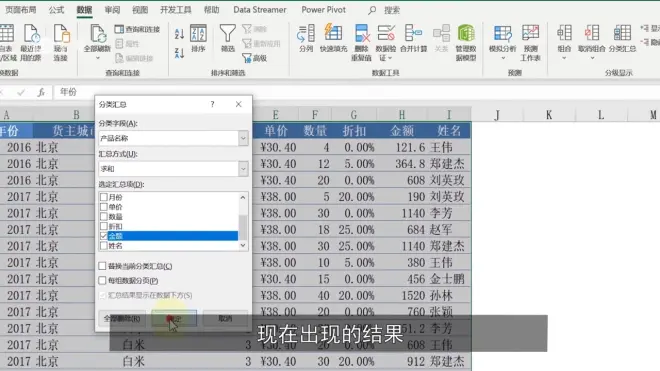This screenshot has width=660, height=371.
Task: Click sort ascending A-Z icon
Action: (179, 34)
